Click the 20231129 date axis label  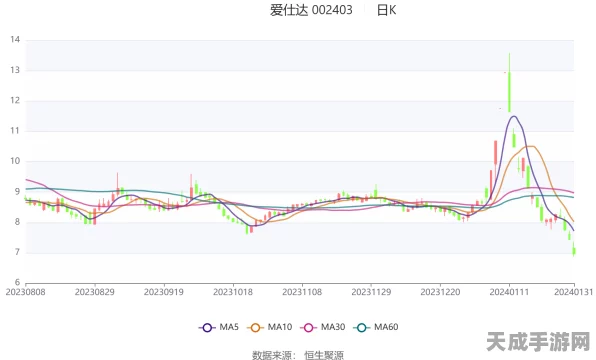pos(371,292)
